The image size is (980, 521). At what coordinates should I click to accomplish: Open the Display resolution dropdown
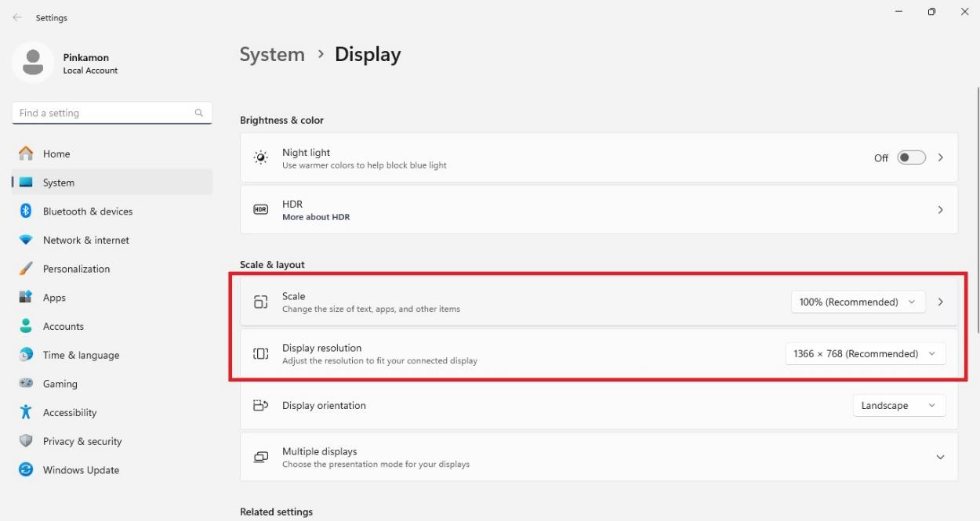point(865,353)
